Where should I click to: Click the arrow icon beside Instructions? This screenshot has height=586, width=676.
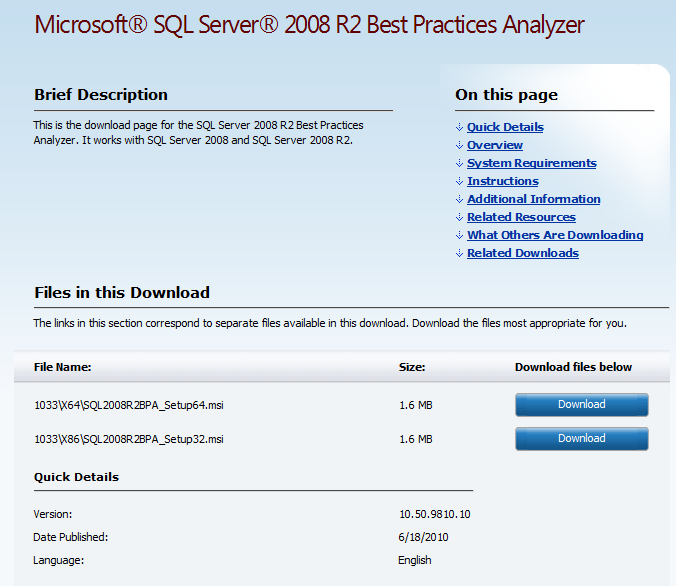click(x=460, y=181)
